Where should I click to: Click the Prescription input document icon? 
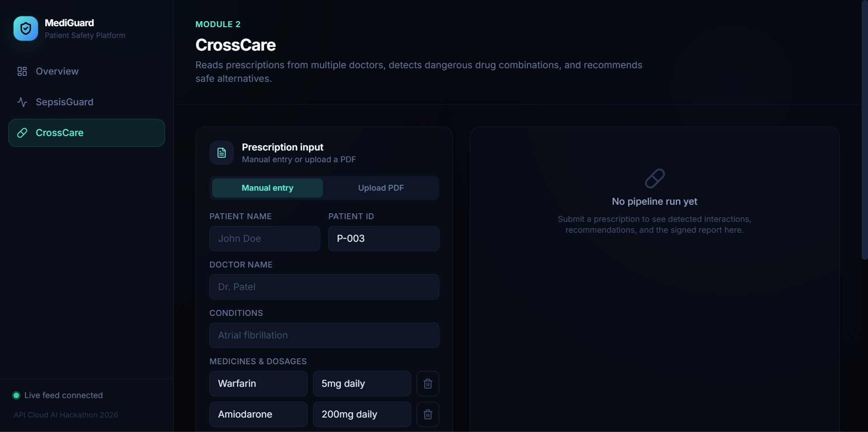pyautogui.click(x=222, y=153)
